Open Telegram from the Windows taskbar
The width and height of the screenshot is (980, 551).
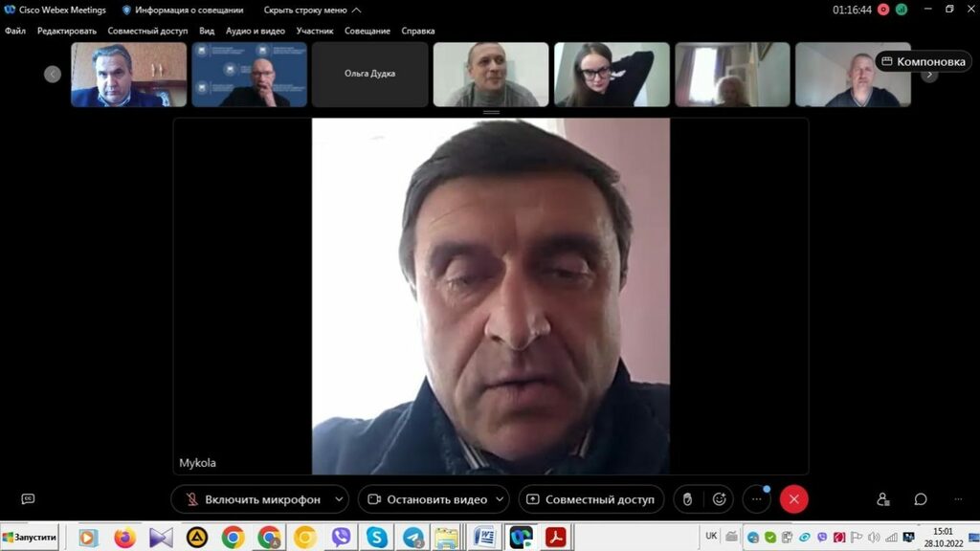(413, 538)
